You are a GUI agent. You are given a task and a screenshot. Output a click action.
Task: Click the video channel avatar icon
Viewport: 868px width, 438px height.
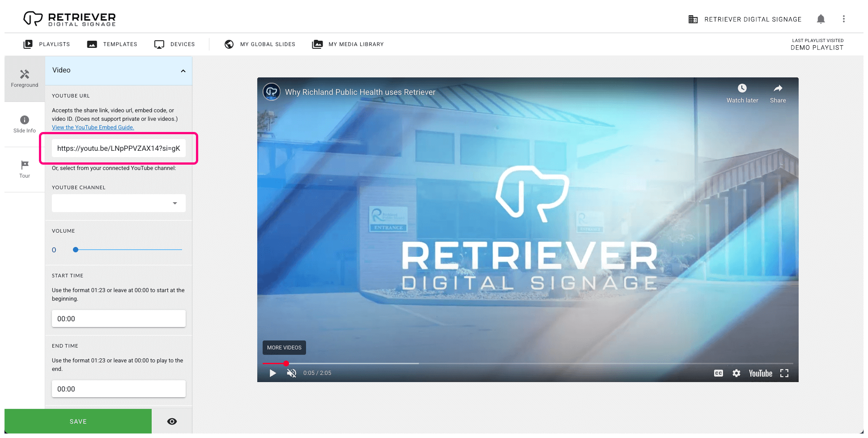click(272, 92)
